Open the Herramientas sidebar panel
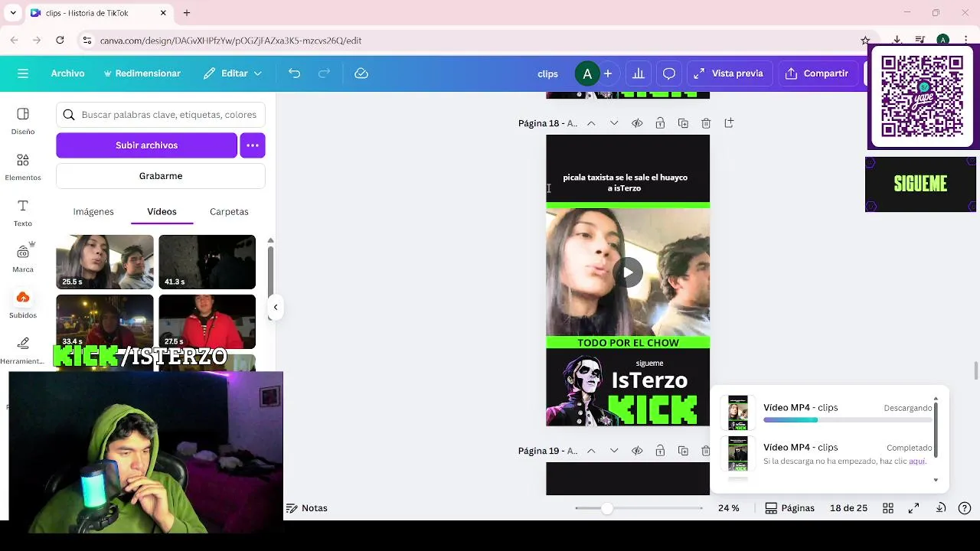The width and height of the screenshot is (980, 551). [23, 350]
